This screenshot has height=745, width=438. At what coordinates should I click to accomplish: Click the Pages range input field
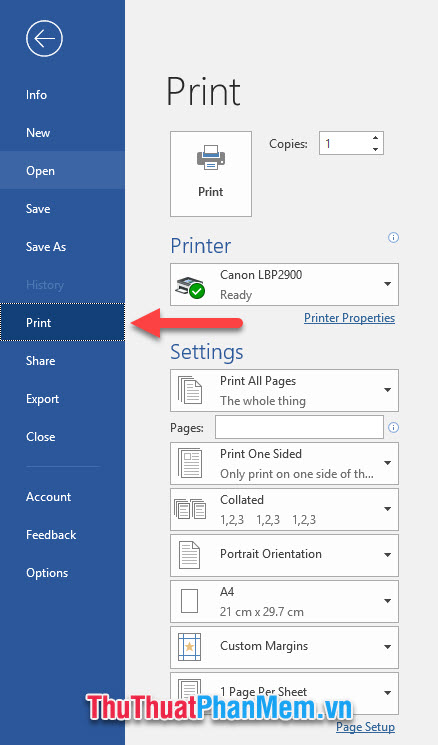(x=299, y=427)
